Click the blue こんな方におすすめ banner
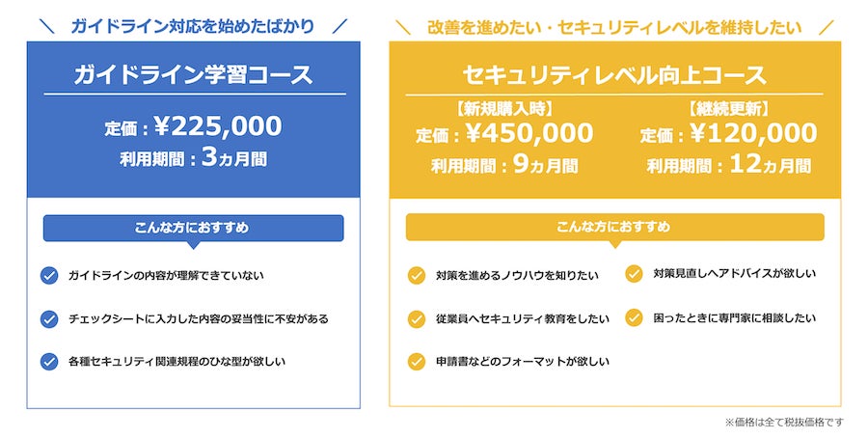The height and width of the screenshot is (439, 868). (x=193, y=228)
